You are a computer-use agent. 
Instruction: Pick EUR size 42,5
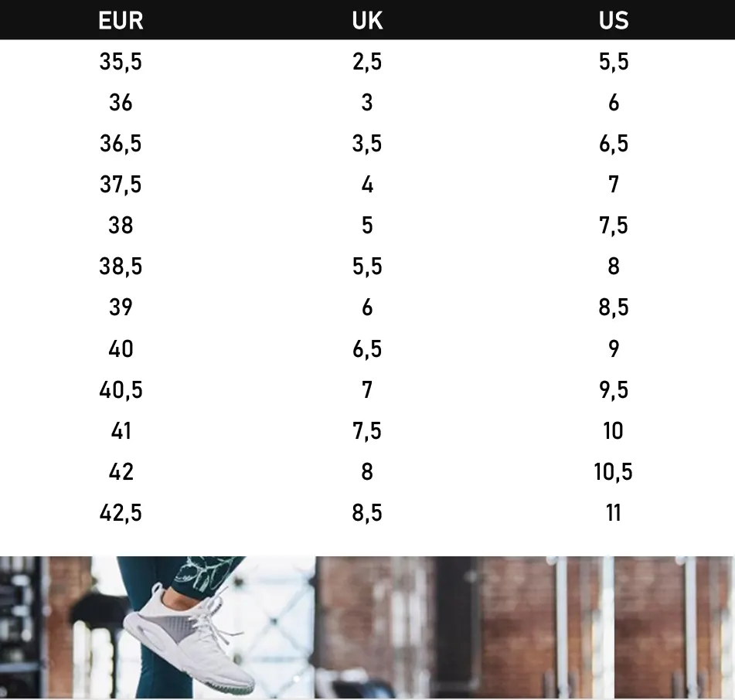(x=121, y=512)
